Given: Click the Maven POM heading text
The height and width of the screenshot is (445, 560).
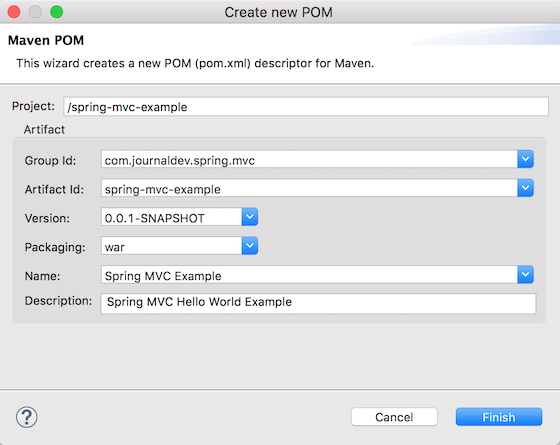Looking at the screenshot, I should pos(46,40).
